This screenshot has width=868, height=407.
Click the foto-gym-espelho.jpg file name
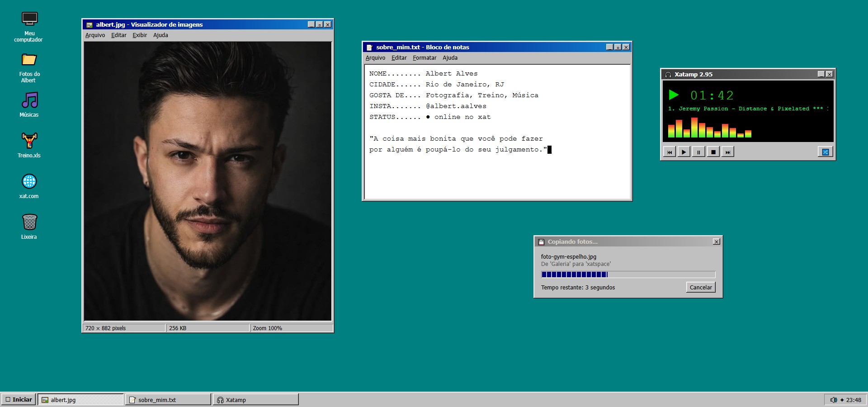569,256
